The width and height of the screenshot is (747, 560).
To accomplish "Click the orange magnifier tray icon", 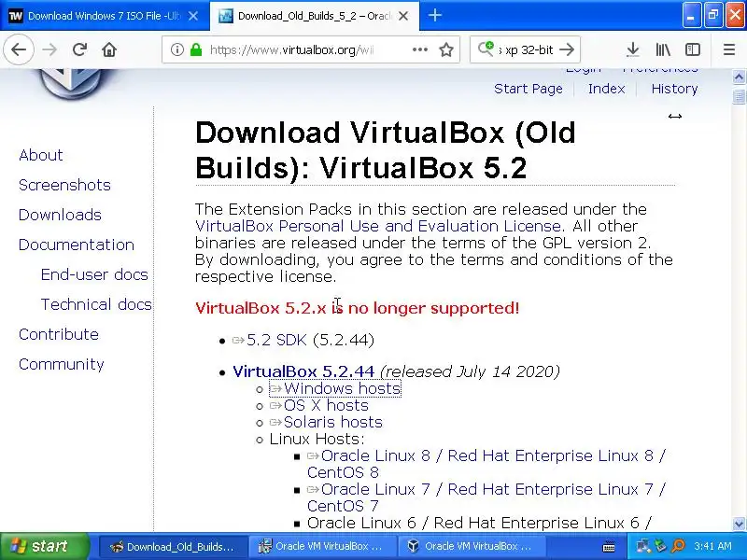I will point(678,546).
